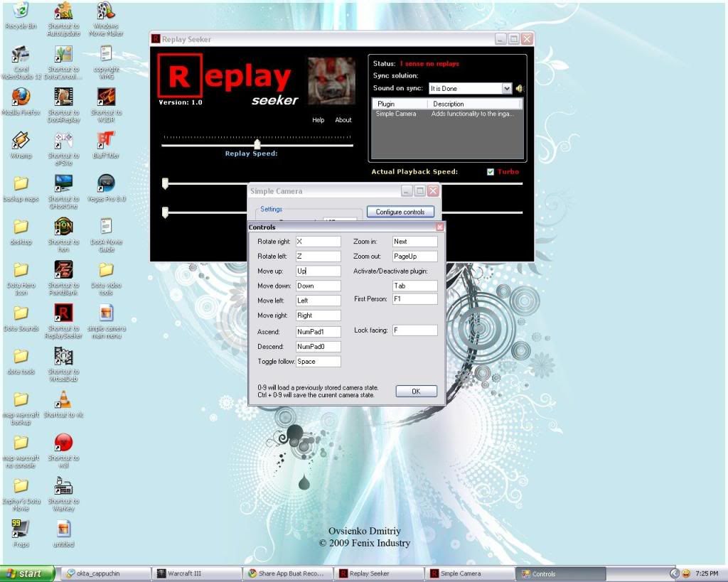Click the Configure controls button

point(400,212)
